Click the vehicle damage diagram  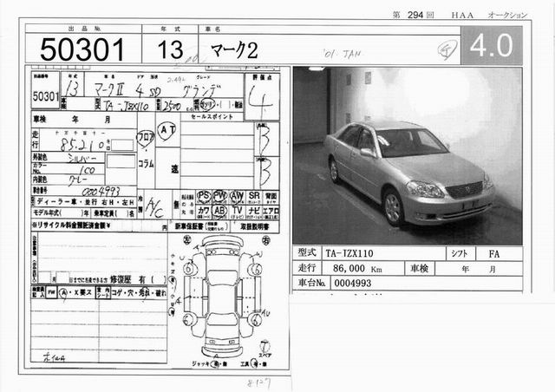(222, 297)
